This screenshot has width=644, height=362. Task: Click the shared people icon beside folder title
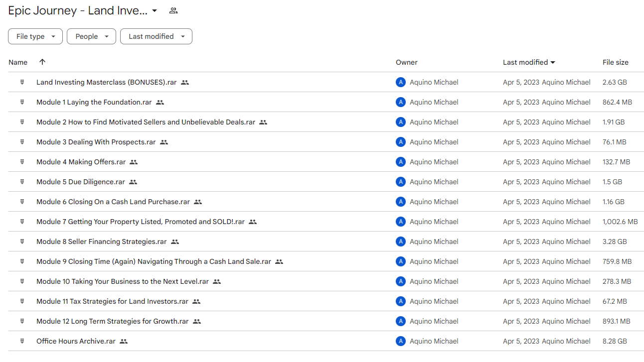pyautogui.click(x=173, y=10)
